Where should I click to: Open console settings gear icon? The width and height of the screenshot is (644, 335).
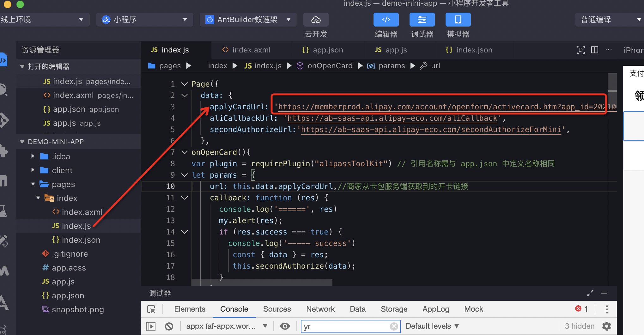click(607, 326)
